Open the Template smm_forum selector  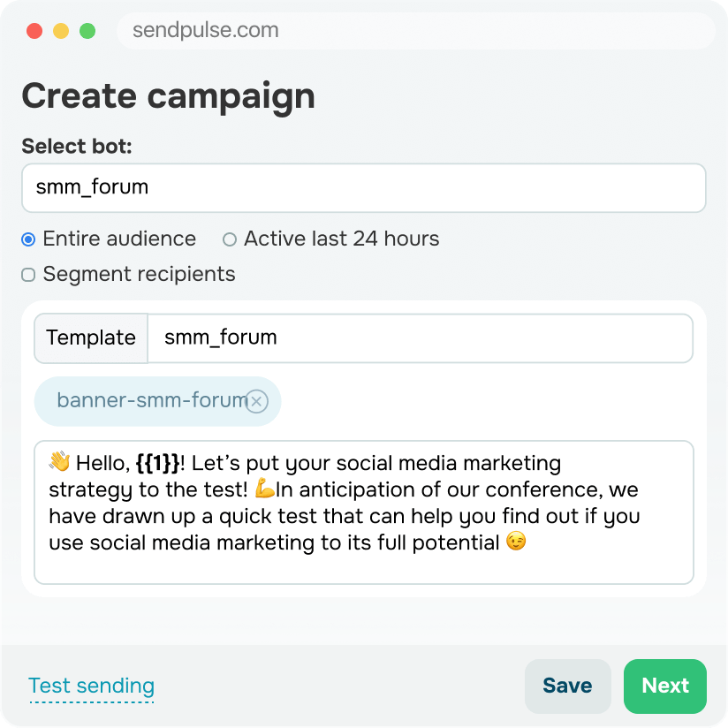tap(420, 337)
